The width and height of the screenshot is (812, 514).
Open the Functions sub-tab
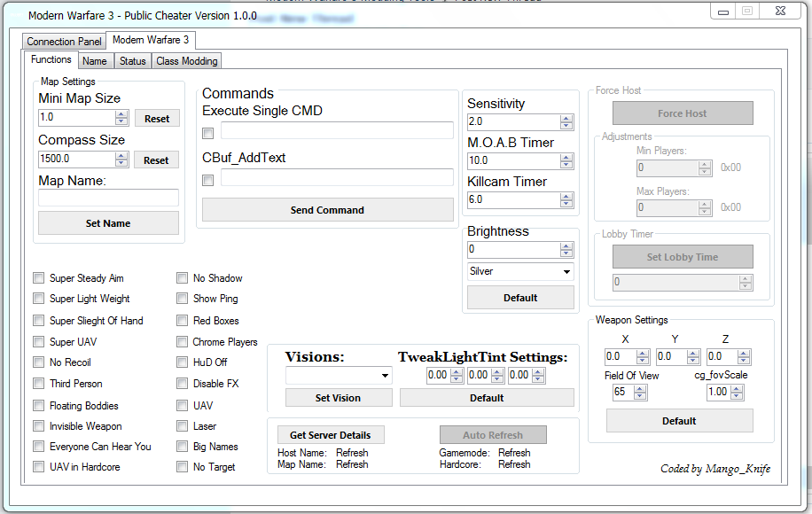click(51, 59)
